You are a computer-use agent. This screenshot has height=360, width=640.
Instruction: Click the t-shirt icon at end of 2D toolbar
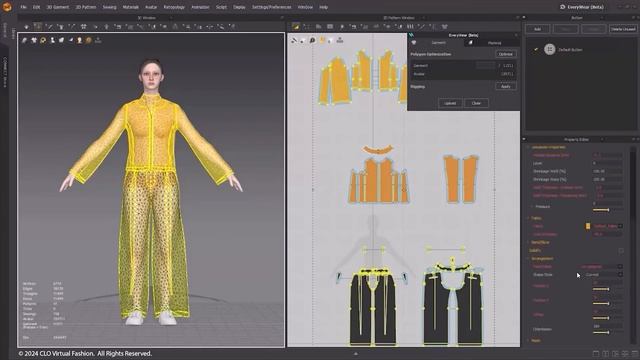444,27
